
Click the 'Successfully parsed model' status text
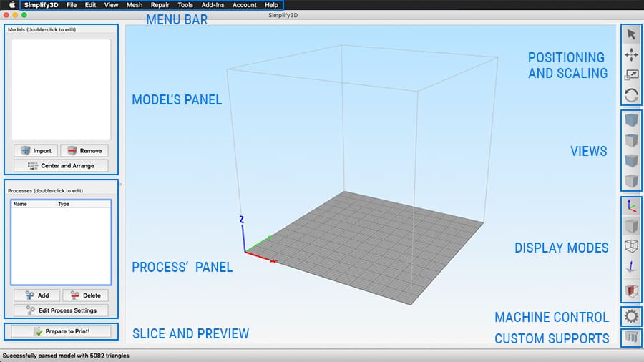(66, 356)
